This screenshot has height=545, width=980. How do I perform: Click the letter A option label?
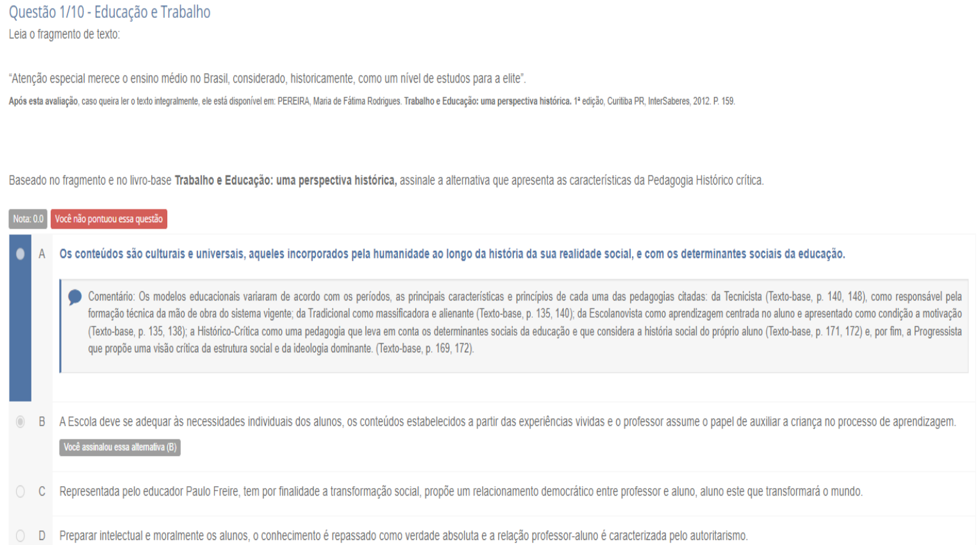[42, 254]
